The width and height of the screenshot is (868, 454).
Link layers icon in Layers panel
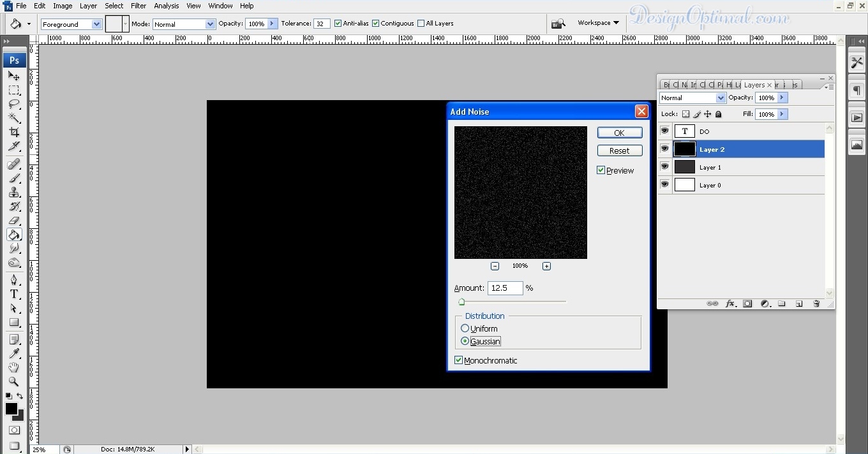point(712,304)
